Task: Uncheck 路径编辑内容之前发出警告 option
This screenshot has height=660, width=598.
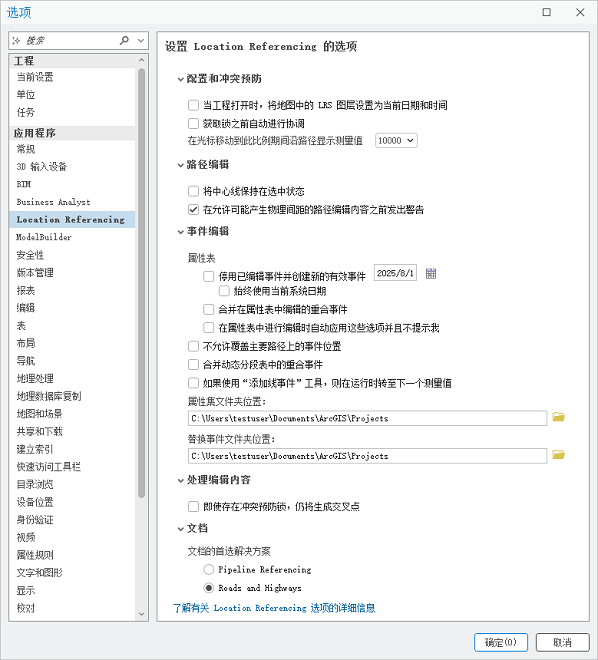Action: [193, 209]
